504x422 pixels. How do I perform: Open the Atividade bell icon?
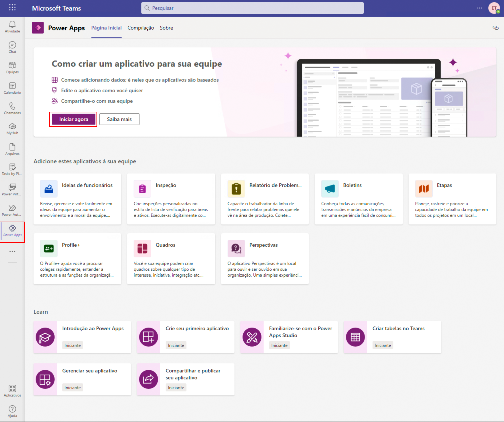[x=12, y=26]
